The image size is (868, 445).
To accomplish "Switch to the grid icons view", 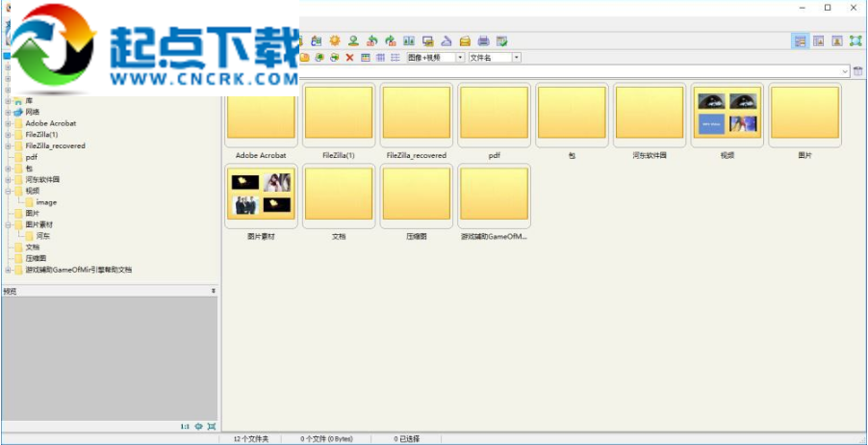I will [380, 58].
